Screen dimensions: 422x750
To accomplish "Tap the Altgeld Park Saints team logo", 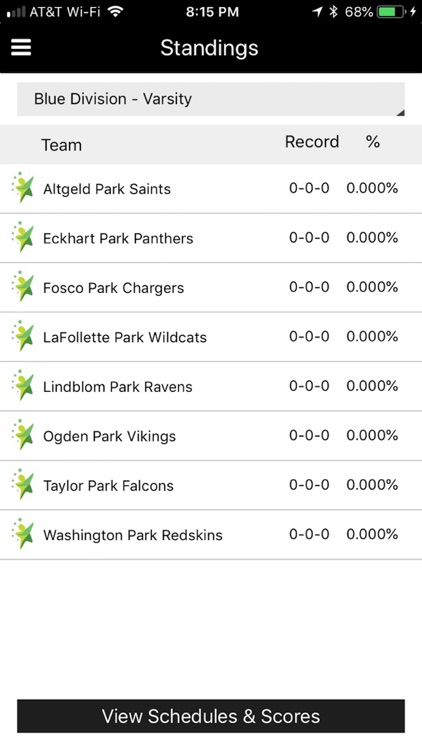I will pos(23,188).
